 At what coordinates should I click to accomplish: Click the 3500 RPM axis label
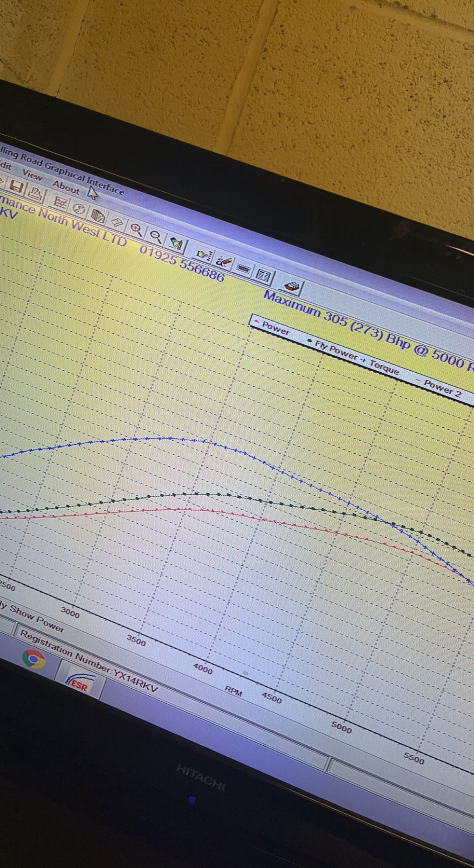[x=136, y=640]
